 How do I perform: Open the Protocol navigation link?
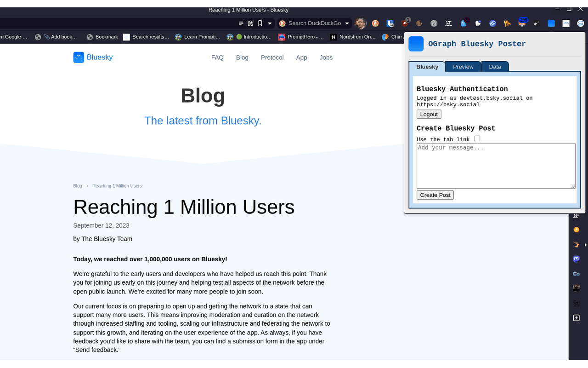pos(272,57)
